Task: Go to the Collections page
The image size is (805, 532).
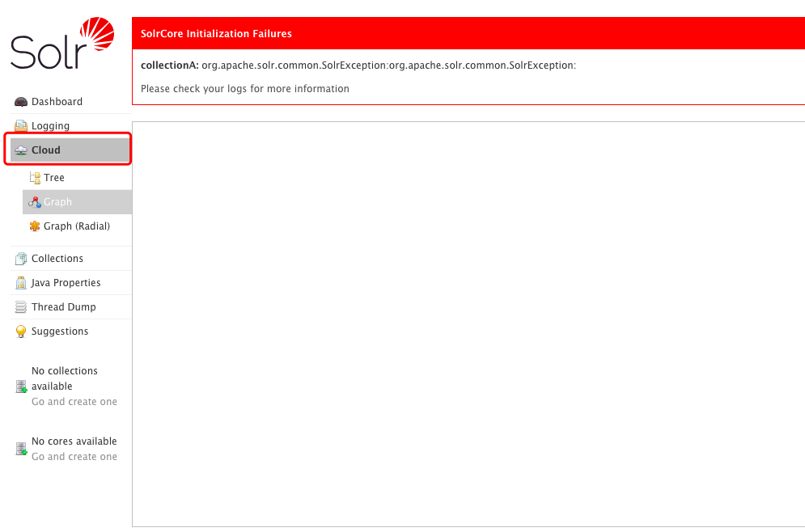Action: (x=71, y=259)
